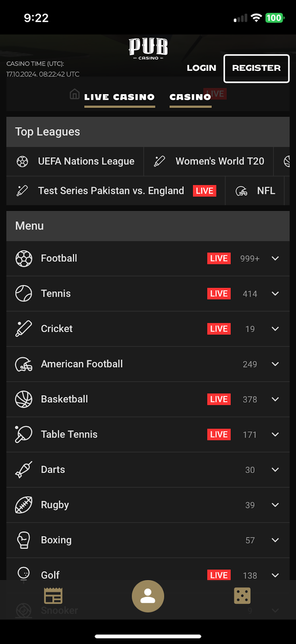The height and width of the screenshot is (644, 296).
Task: Switch to the Live Casino tab
Action: (x=119, y=97)
